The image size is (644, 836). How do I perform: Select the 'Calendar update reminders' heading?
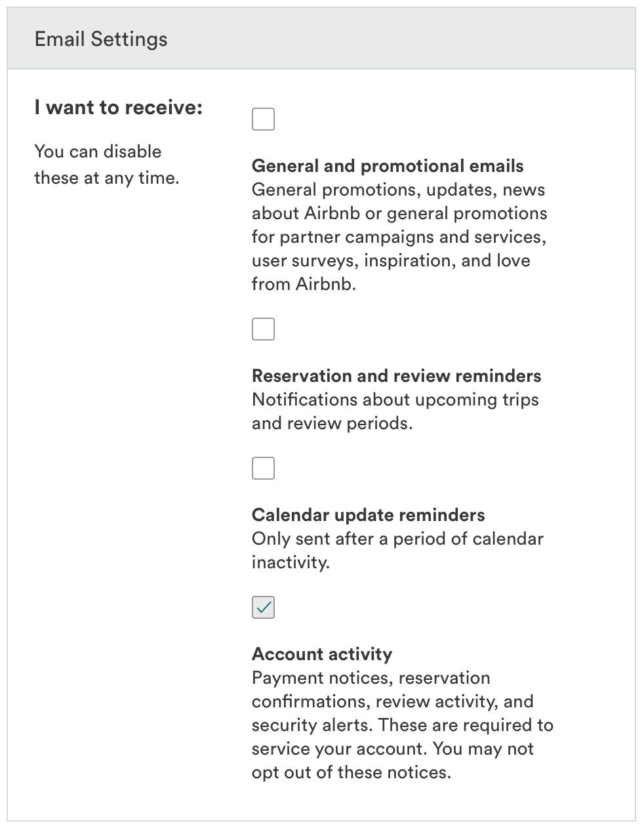pos(368,515)
